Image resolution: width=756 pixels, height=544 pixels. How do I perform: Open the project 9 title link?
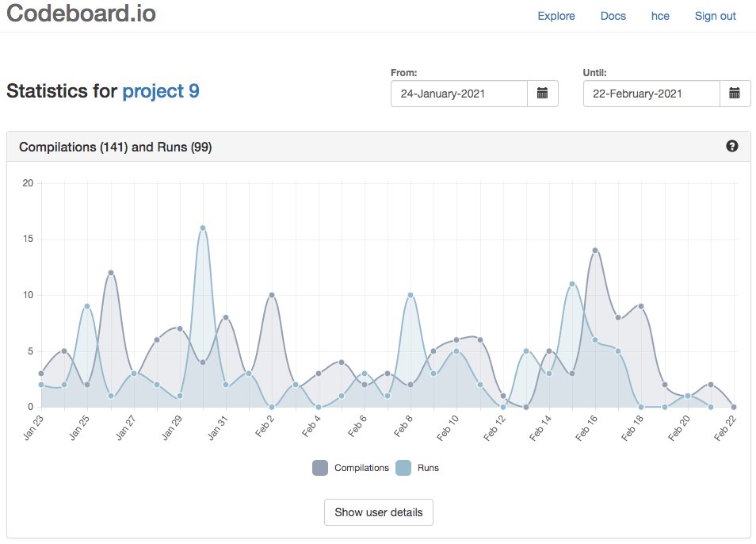tap(161, 91)
